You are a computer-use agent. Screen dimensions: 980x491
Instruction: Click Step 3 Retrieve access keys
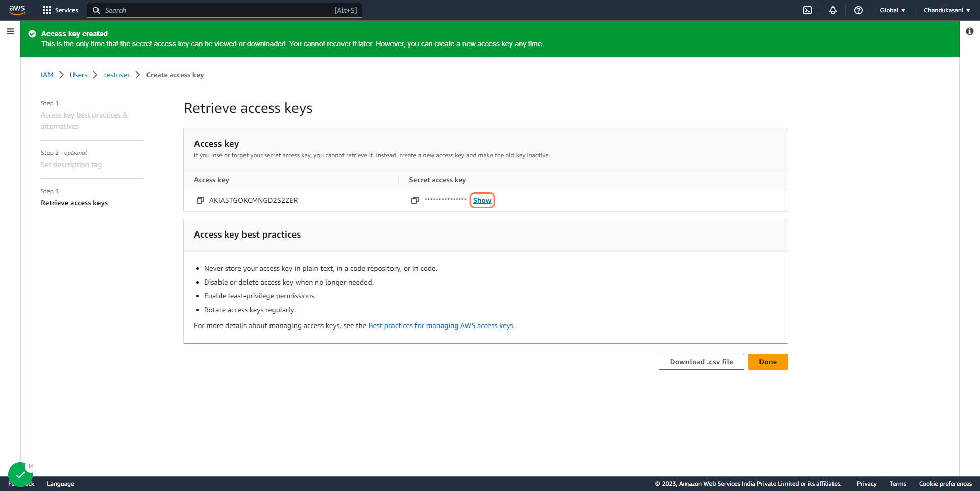[74, 203]
